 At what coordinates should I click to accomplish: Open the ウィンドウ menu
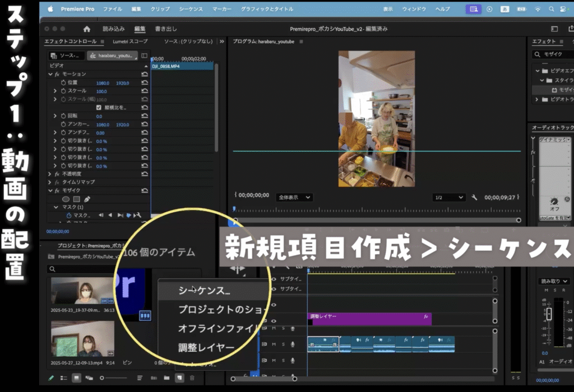click(x=414, y=9)
